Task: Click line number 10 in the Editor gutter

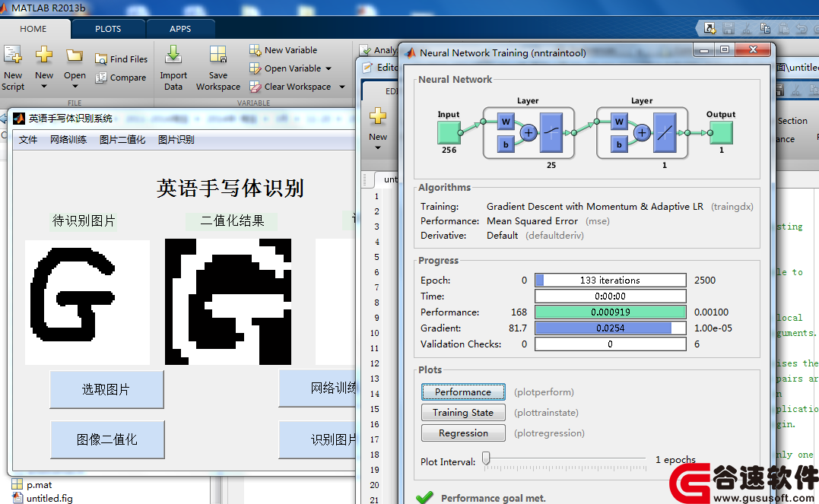Action: pos(374,333)
